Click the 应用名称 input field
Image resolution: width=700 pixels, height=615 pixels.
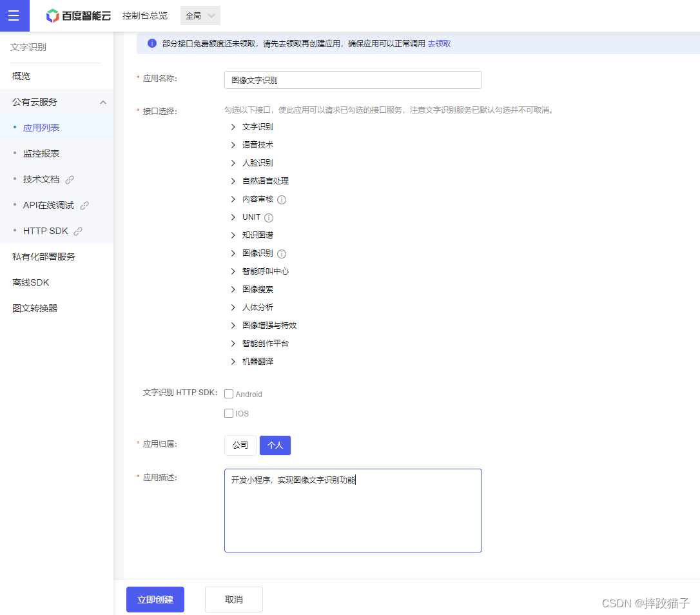pyautogui.click(x=353, y=80)
